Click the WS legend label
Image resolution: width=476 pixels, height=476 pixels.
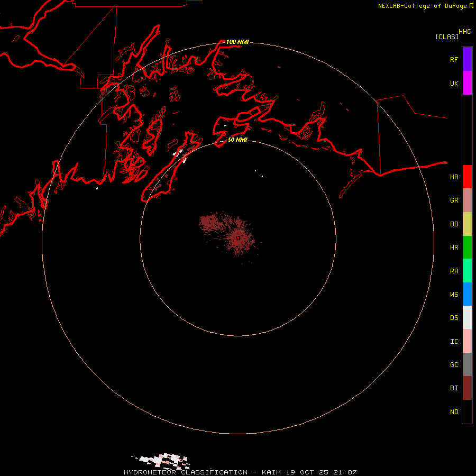tap(454, 294)
